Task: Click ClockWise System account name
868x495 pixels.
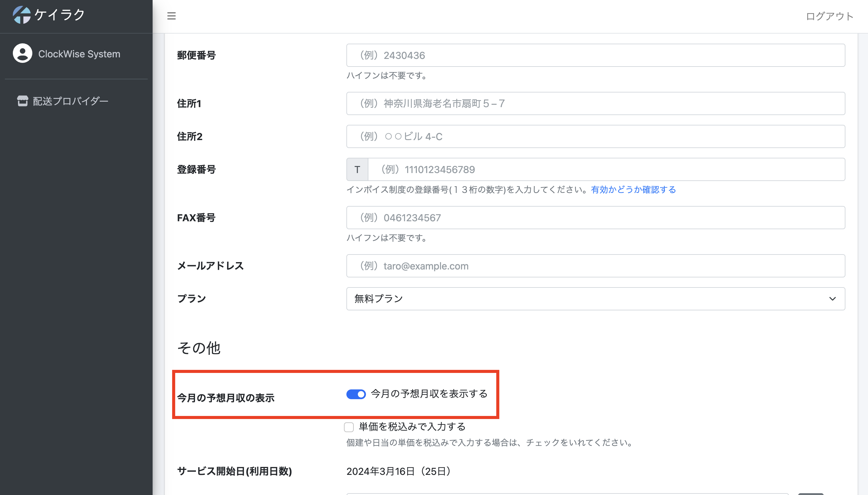Action: tap(79, 54)
